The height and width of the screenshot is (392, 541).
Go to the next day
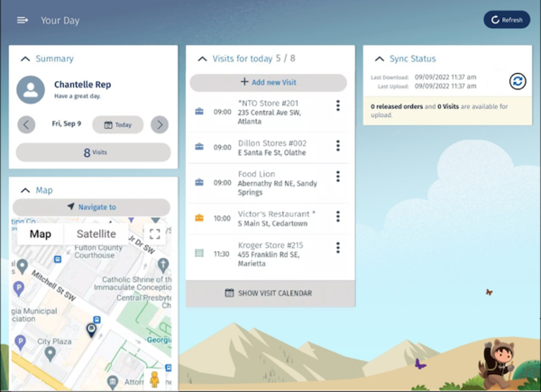(160, 124)
